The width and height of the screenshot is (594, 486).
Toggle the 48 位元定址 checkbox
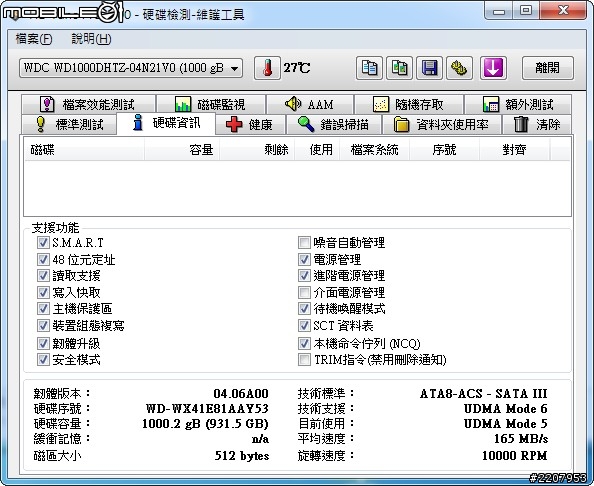pos(43,259)
